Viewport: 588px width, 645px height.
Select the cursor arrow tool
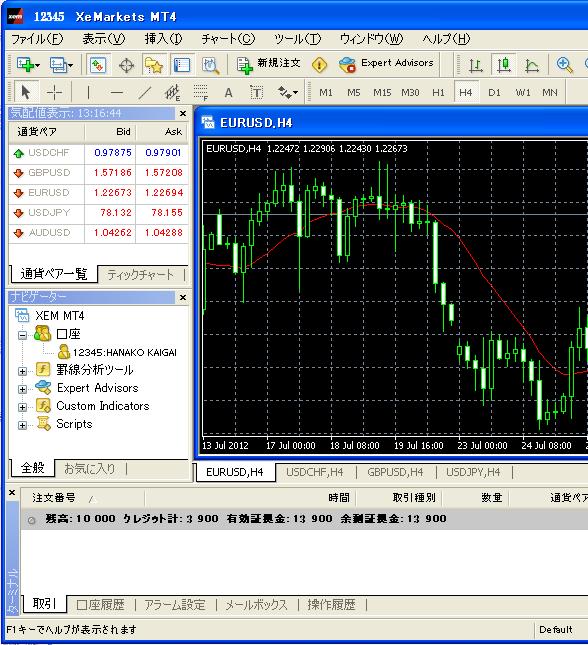(26, 92)
